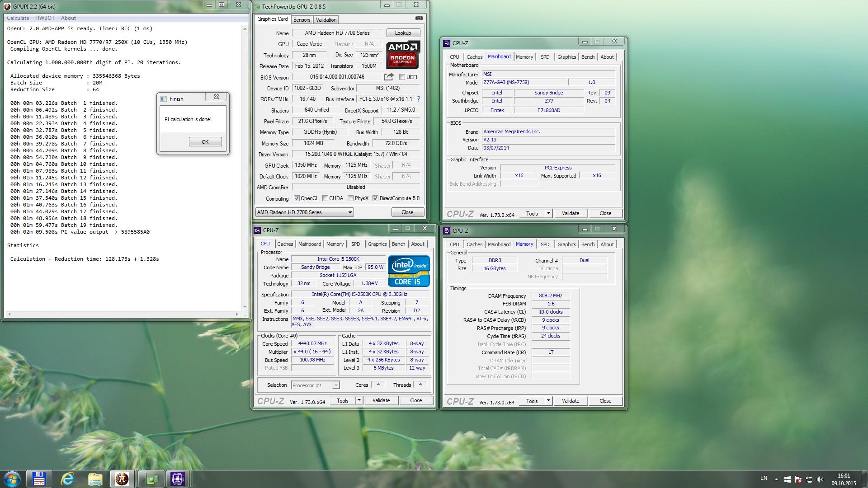868x488 pixels.
Task: Open the Processor #1 selection dropdown
Action: (x=315, y=385)
